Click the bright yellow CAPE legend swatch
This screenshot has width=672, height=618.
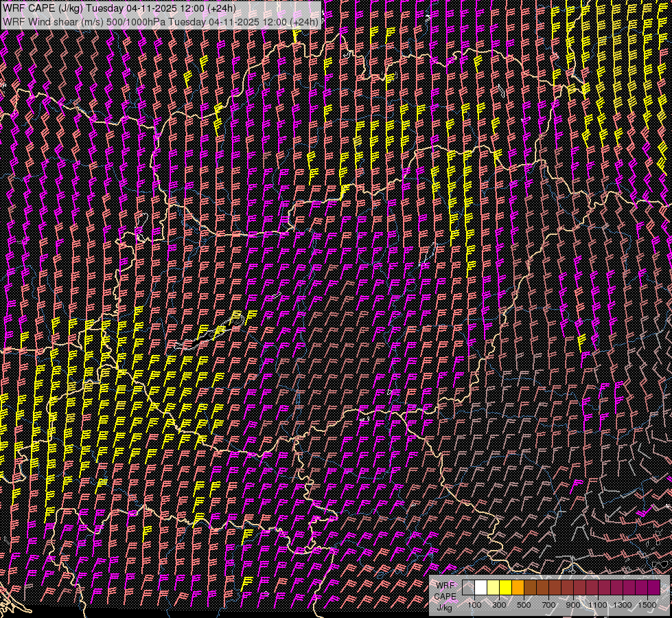click(x=505, y=588)
